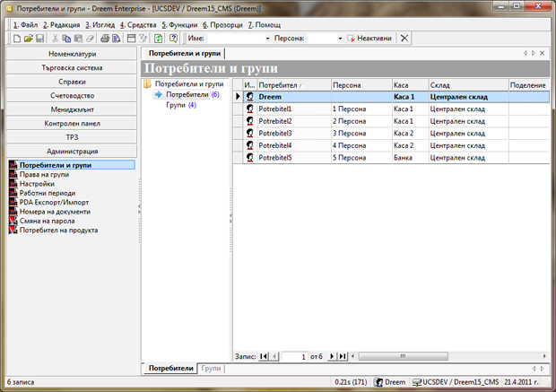Collapse the Администрация sidebar section
Image resolution: width=556 pixels, height=392 pixels.
point(72,151)
